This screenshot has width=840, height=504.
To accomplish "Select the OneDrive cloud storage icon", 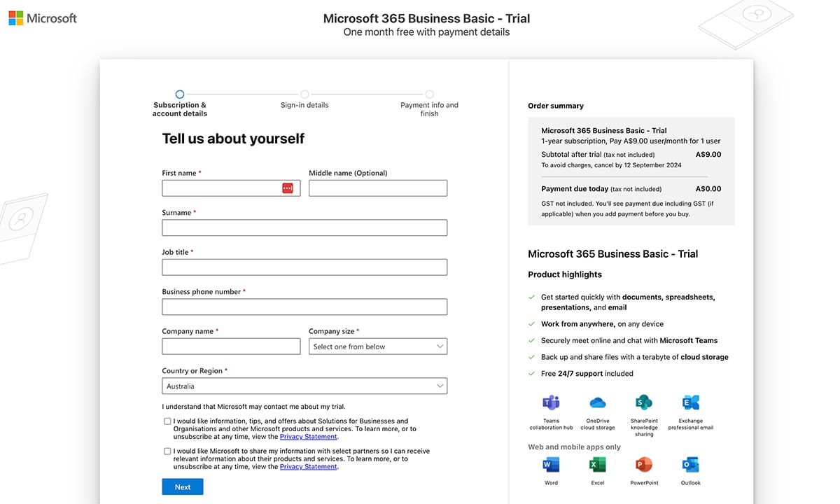I will 597,404.
